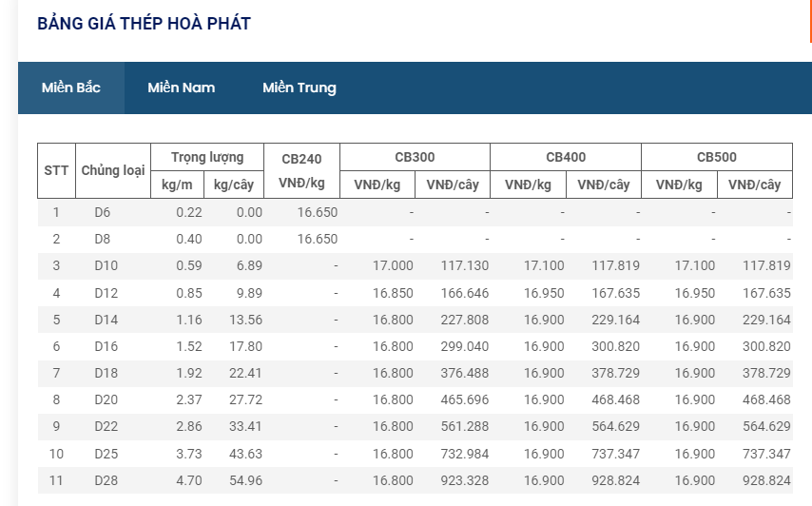Switch to the Miền Bắc tab
812x506 pixels.
71,88
